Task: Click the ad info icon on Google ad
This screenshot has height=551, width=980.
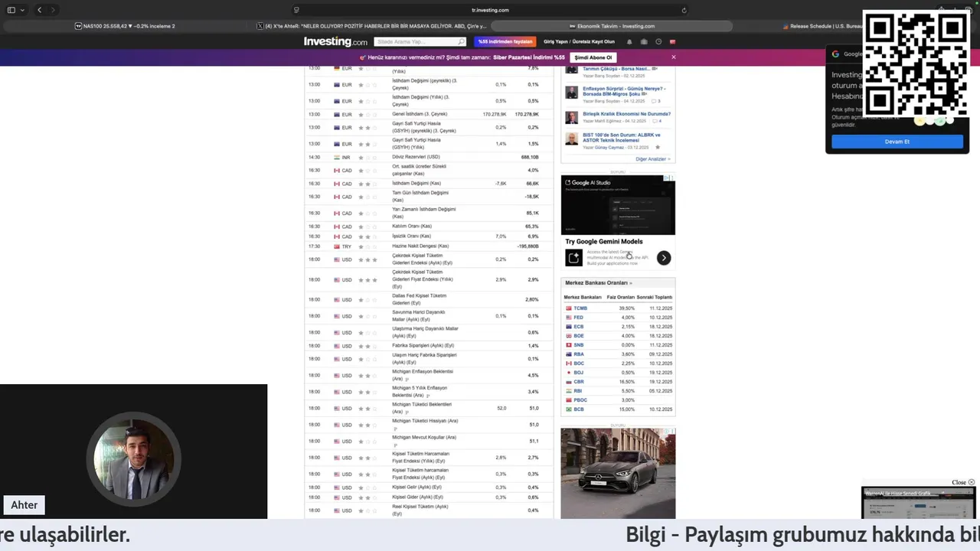Action: pyautogui.click(x=667, y=178)
